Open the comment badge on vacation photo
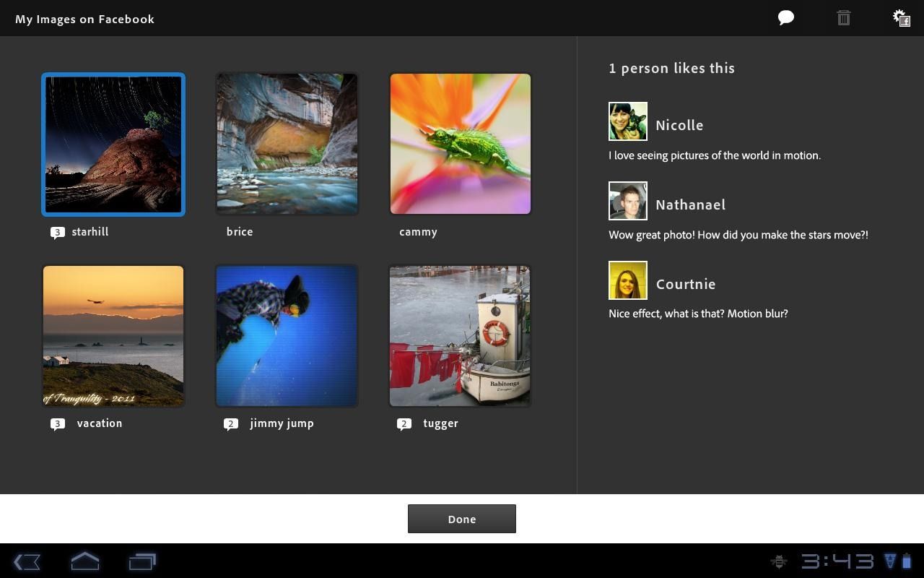The width and height of the screenshot is (924, 578). pyautogui.click(x=56, y=424)
